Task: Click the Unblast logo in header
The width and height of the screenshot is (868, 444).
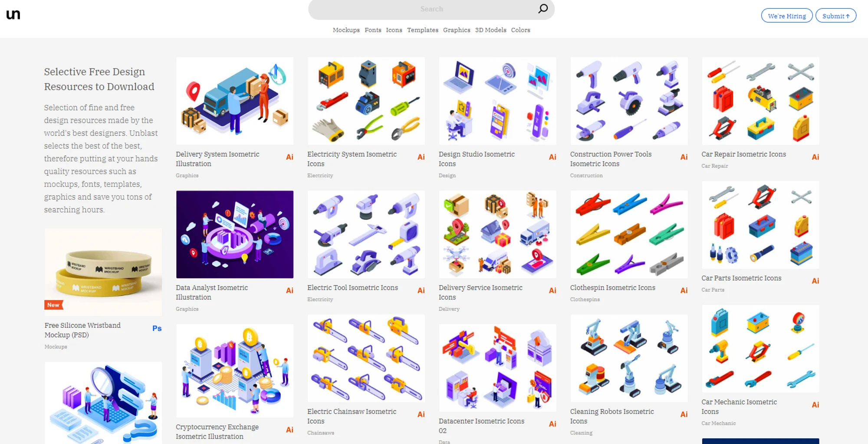Action: pyautogui.click(x=13, y=15)
